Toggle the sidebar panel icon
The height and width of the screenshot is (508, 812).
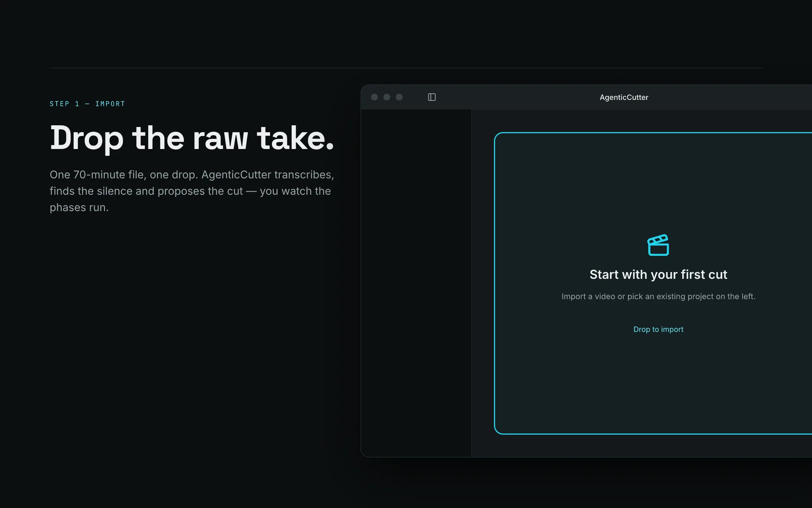[432, 97]
